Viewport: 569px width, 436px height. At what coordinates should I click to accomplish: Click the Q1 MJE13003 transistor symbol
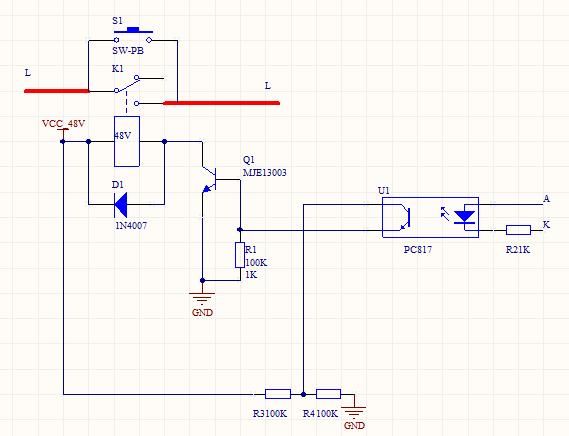209,179
